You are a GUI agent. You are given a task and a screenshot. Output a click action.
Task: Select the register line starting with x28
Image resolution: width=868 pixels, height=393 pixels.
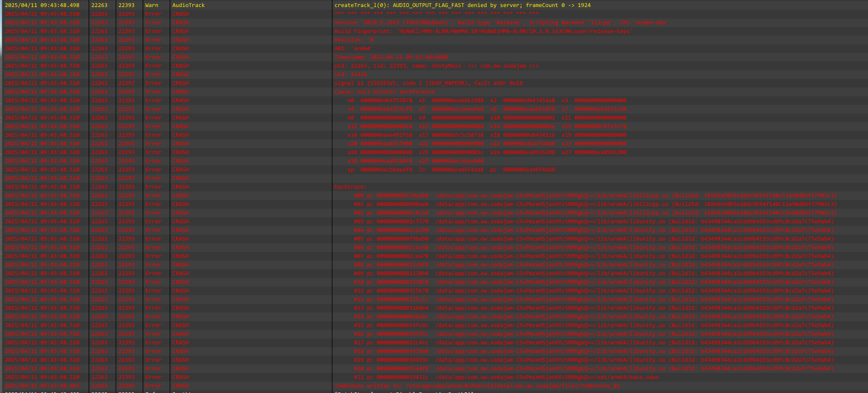pyautogui.click(x=416, y=161)
